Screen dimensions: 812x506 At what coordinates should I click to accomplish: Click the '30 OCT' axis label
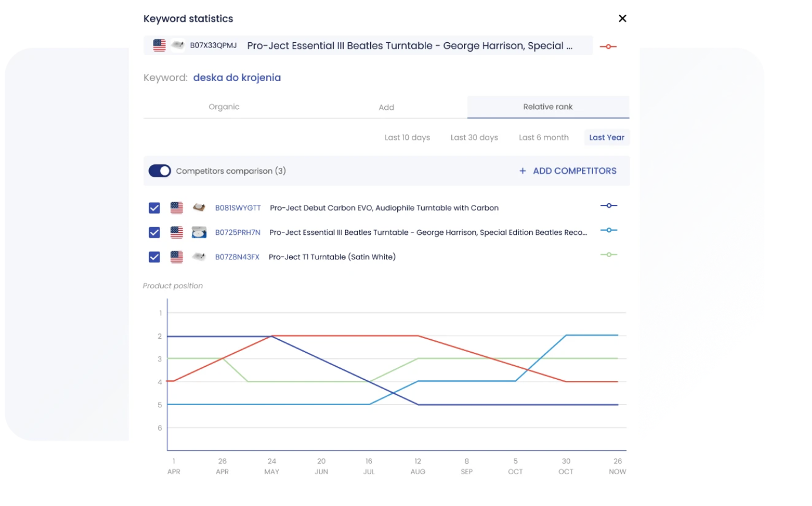pos(566,466)
